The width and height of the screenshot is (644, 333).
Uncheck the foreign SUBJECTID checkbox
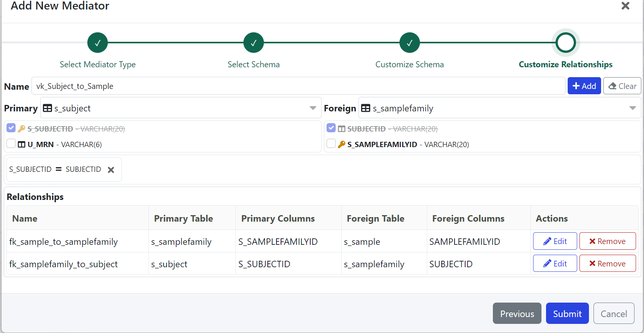(331, 128)
